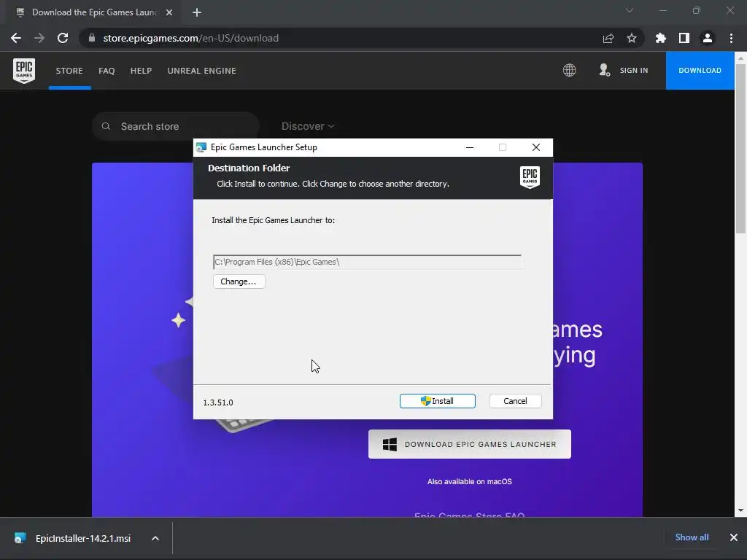Click the Epic Games logo on the website
The height and width of the screenshot is (560, 747).
pos(24,71)
